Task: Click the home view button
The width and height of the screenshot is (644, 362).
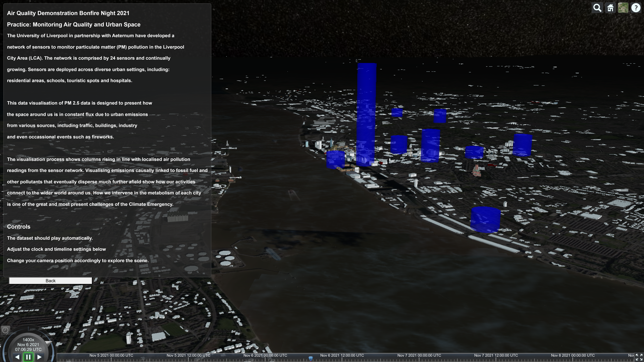Action: tap(610, 8)
